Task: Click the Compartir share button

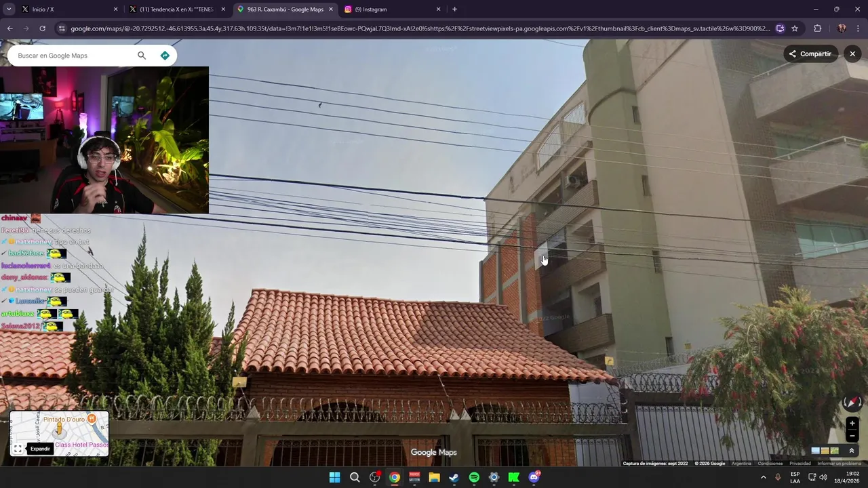Action: (810, 54)
